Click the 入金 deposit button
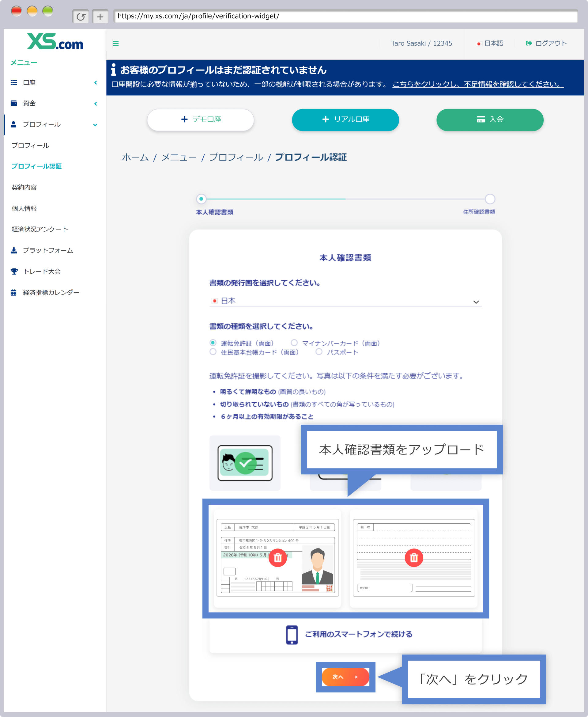This screenshot has height=717, width=588. [490, 120]
